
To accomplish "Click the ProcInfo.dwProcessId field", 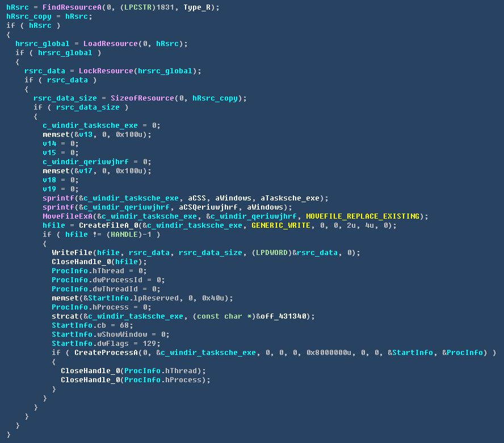I will click(97, 280).
